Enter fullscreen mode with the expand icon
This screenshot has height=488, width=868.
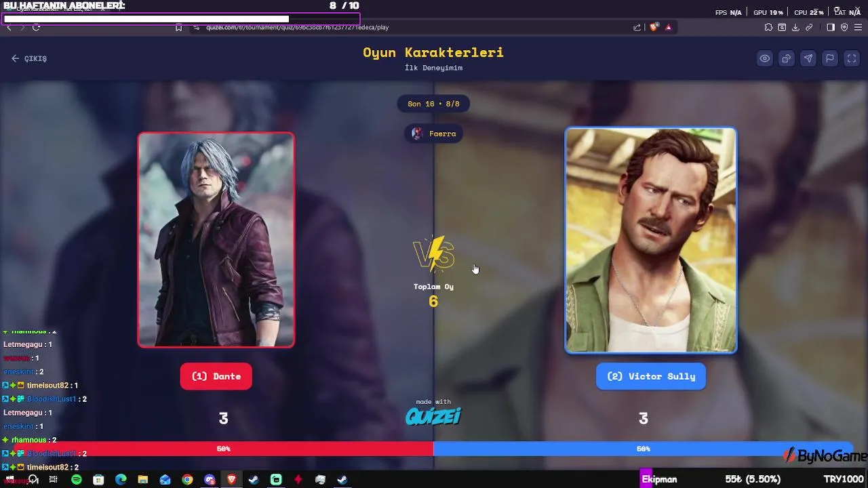pyautogui.click(x=851, y=58)
